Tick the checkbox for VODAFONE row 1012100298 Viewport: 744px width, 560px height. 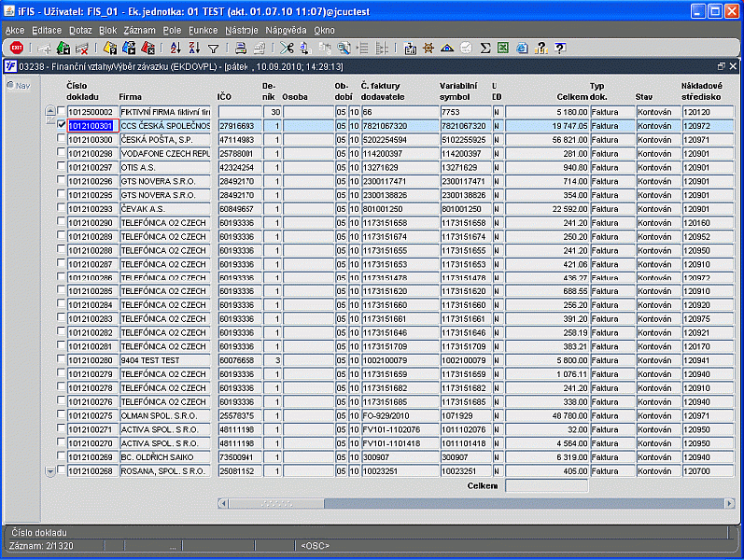click(x=61, y=152)
